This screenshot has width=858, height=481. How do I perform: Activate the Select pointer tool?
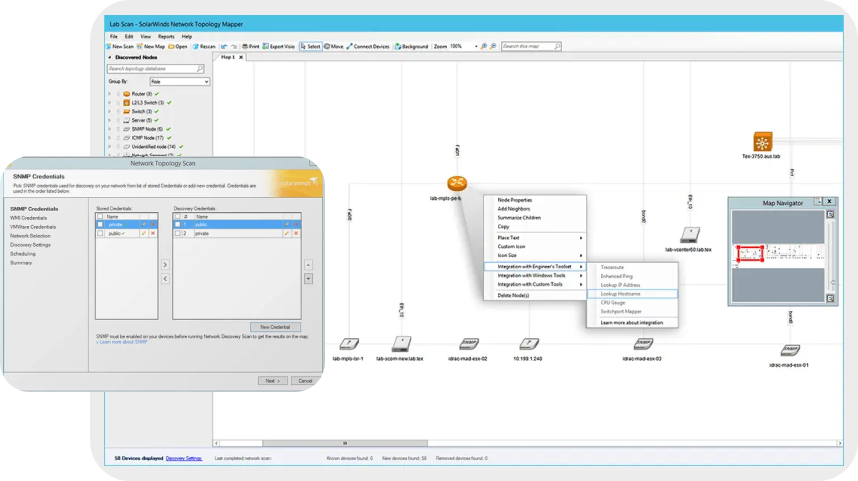tap(310, 47)
